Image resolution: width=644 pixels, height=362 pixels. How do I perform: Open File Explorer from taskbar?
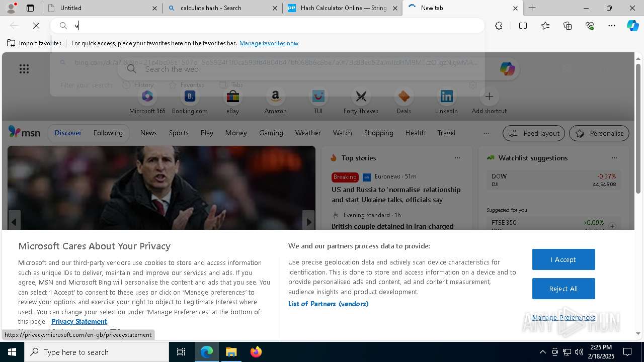(231, 352)
